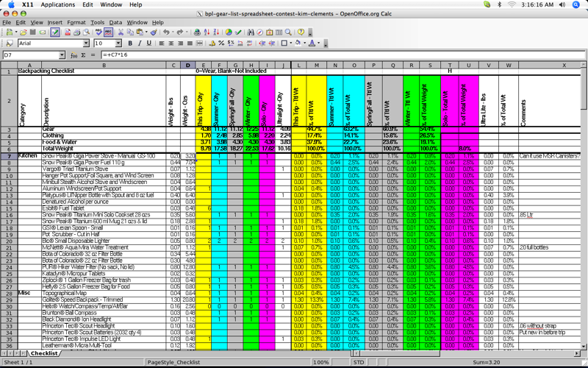Click the Sum sigma button

point(83,55)
